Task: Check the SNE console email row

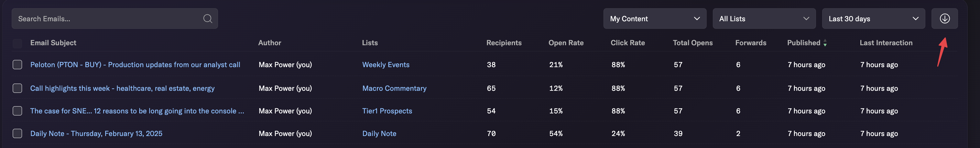Action: [18, 110]
